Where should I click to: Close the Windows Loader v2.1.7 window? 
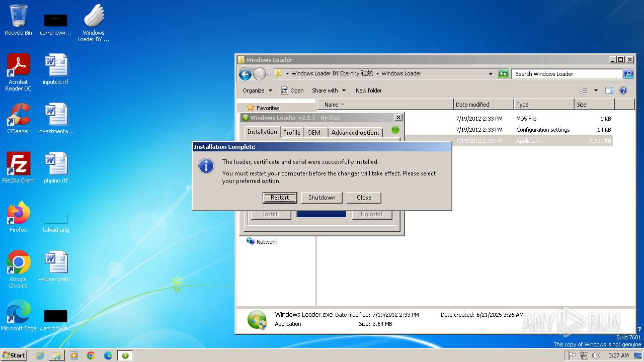coord(398,118)
